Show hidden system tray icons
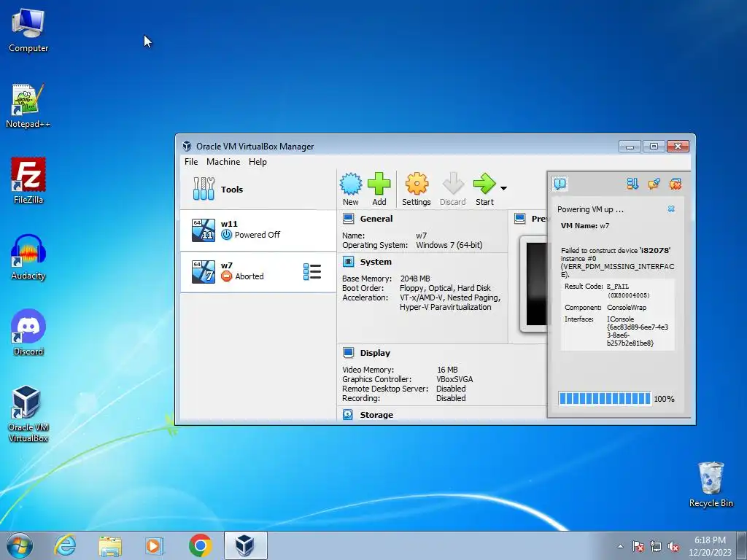747x560 pixels. point(620,546)
